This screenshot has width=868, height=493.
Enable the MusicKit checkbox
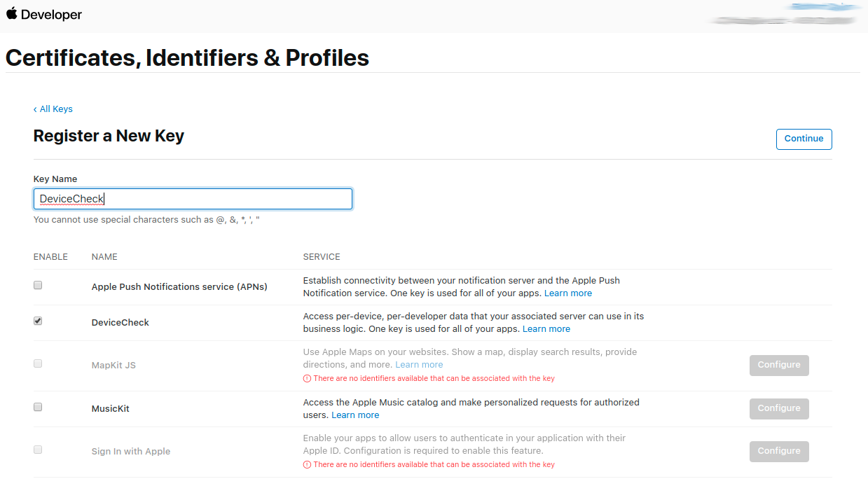pos(37,406)
